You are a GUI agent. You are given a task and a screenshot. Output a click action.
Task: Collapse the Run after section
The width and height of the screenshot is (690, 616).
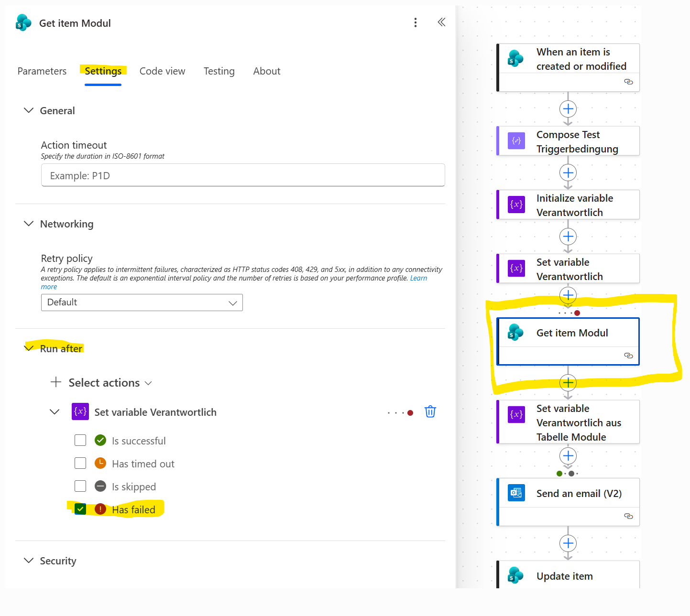[x=29, y=348]
